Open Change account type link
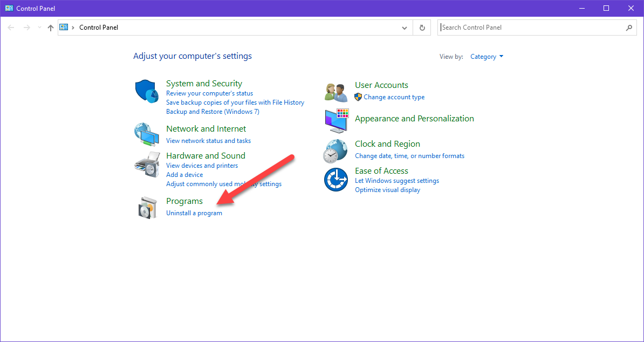644x342 pixels. 394,97
